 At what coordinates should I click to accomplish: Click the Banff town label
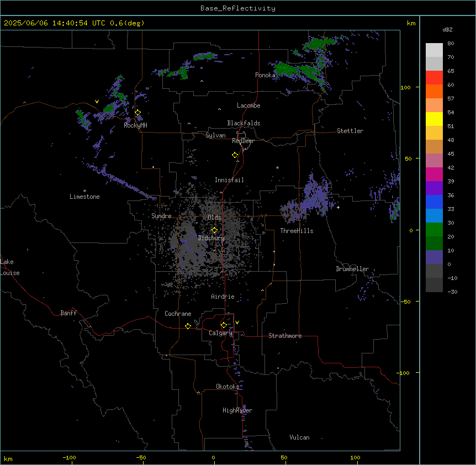pos(68,313)
